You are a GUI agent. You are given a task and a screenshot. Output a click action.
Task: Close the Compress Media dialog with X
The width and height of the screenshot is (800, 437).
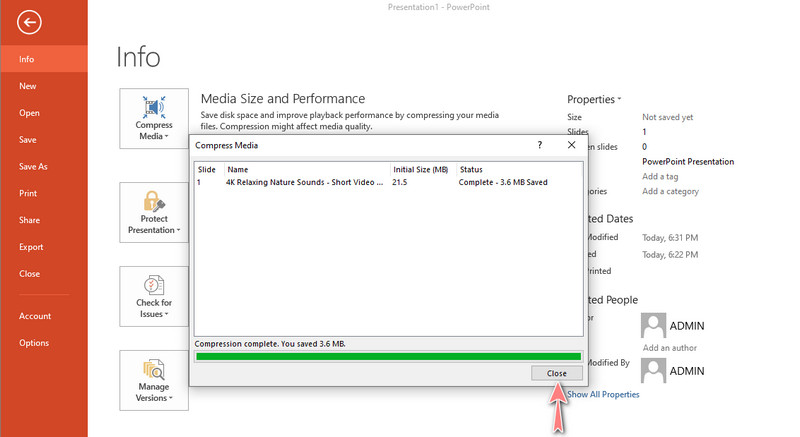coord(571,145)
